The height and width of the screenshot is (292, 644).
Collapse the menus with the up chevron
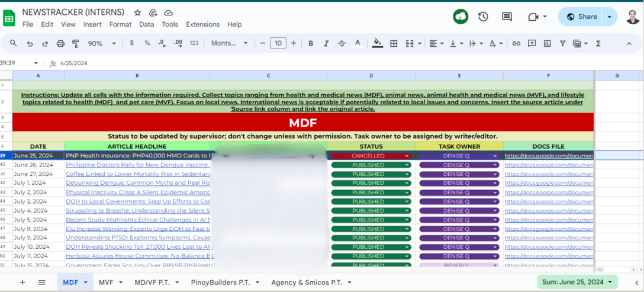(x=629, y=43)
